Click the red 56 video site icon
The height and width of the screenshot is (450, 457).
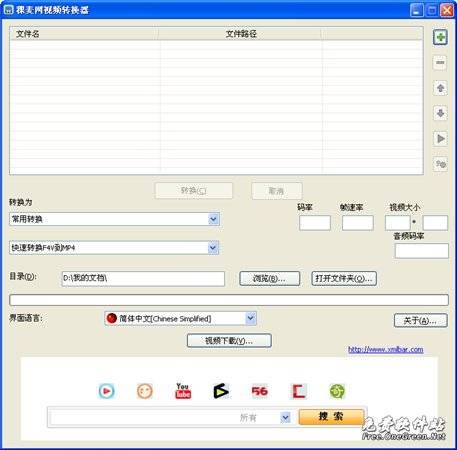pyautogui.click(x=260, y=391)
